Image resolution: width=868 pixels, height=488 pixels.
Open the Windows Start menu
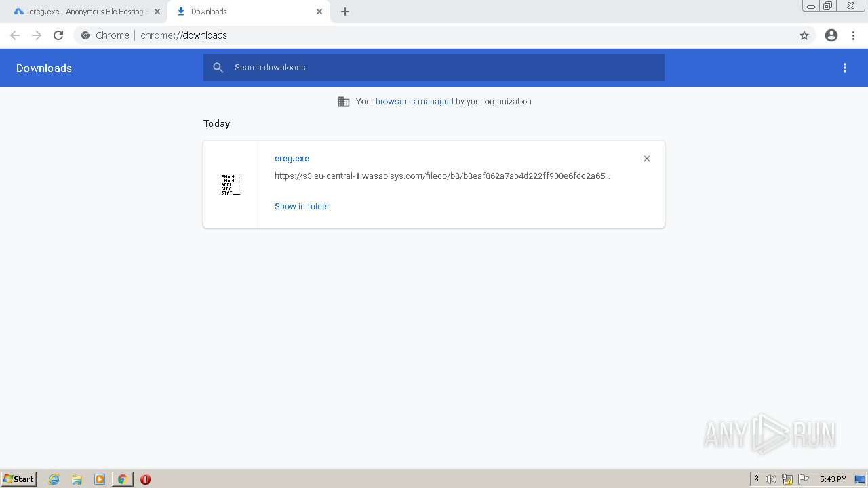(19, 479)
